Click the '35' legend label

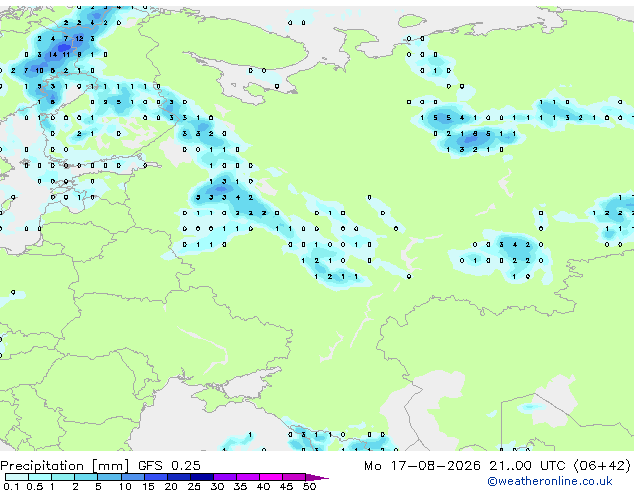pos(240,486)
